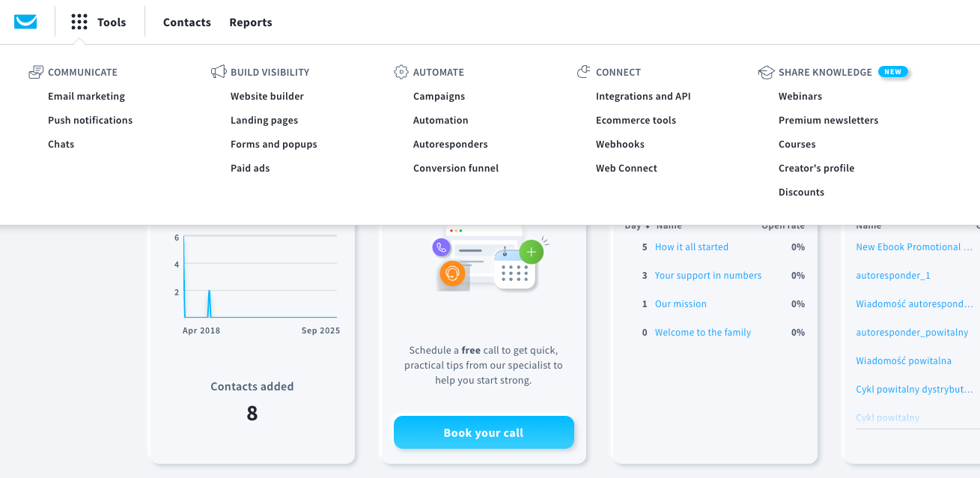Screen dimensions: 980x478
Task: Click the Connect plug icon
Action: coord(584,72)
